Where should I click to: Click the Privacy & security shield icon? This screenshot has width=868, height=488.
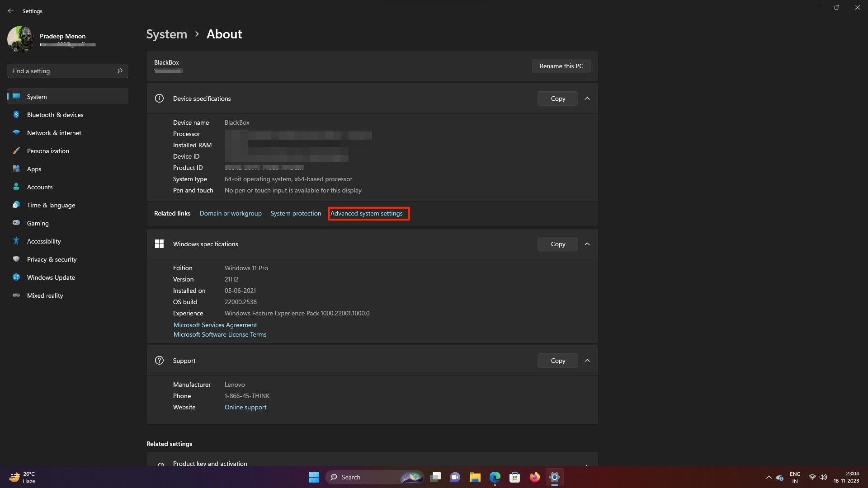click(x=16, y=259)
